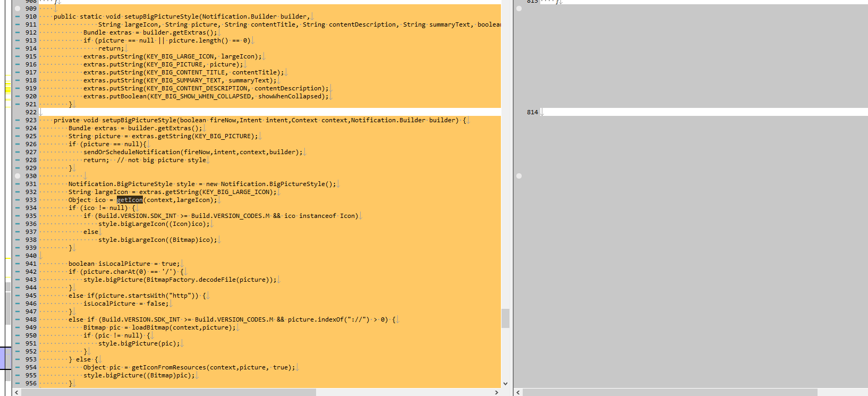
Task: Click the vertical scrollbar down arrow
Action: (x=505, y=383)
